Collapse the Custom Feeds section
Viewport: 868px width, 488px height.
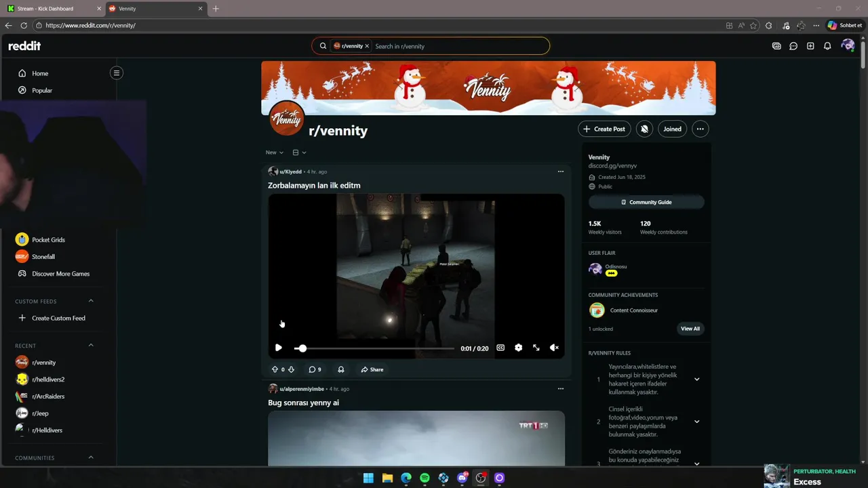click(x=91, y=301)
